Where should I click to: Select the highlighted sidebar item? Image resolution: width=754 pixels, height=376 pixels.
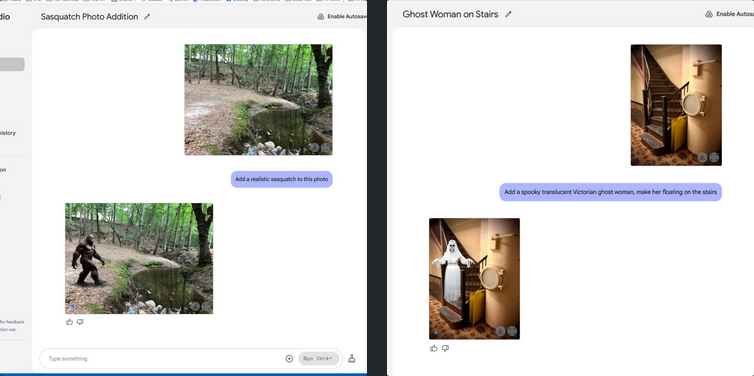point(12,64)
